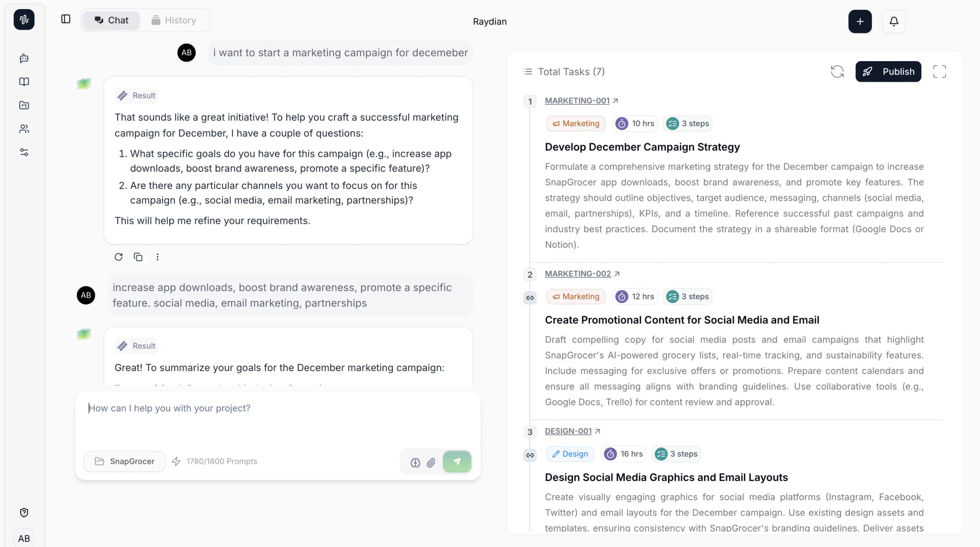Switch to the History tab
Viewport: 980px width, 547px height.
point(175,20)
